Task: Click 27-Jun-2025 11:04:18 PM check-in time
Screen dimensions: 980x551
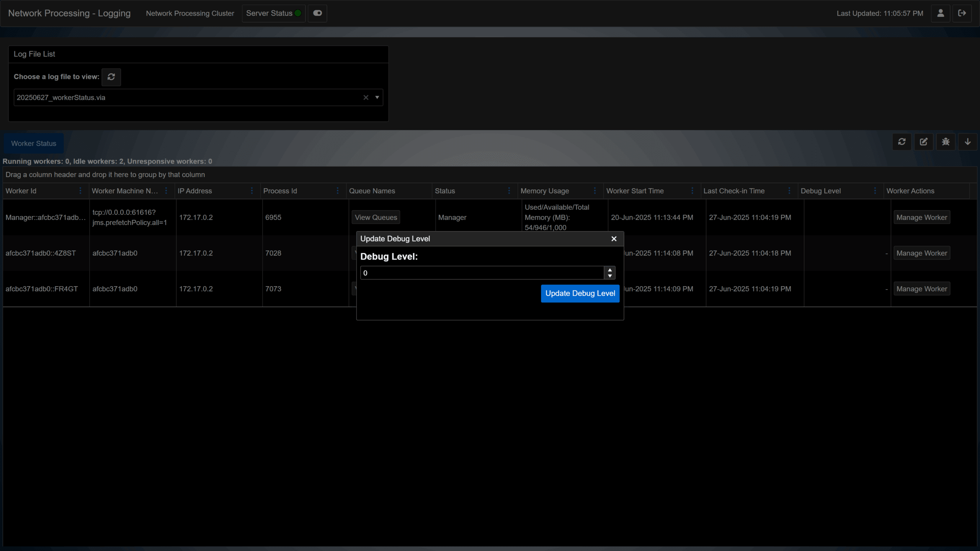Action: tap(750, 253)
